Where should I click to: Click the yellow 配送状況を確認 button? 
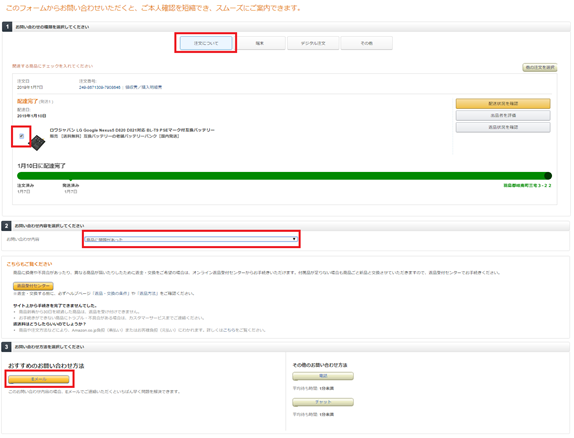(503, 104)
